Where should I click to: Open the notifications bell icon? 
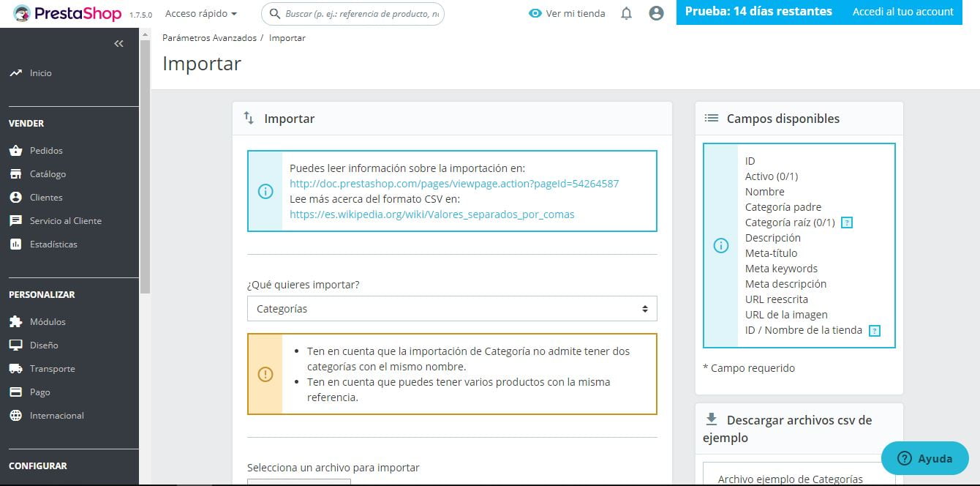tap(626, 12)
